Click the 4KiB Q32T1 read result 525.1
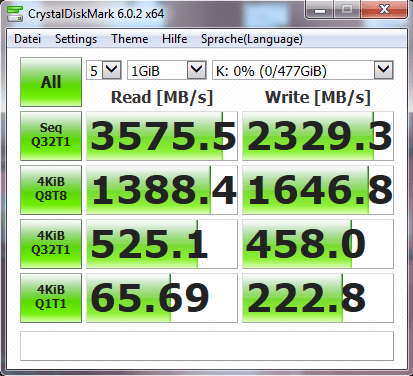413x376 pixels. (x=162, y=244)
